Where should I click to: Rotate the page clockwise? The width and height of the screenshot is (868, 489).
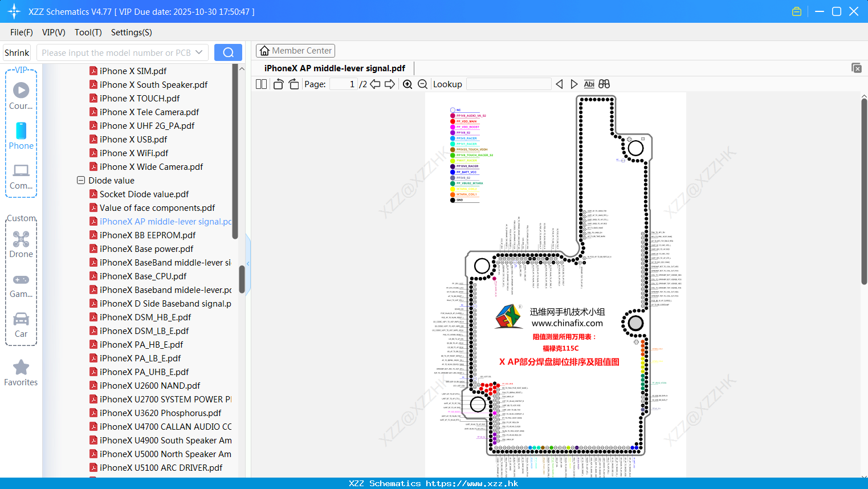294,84
